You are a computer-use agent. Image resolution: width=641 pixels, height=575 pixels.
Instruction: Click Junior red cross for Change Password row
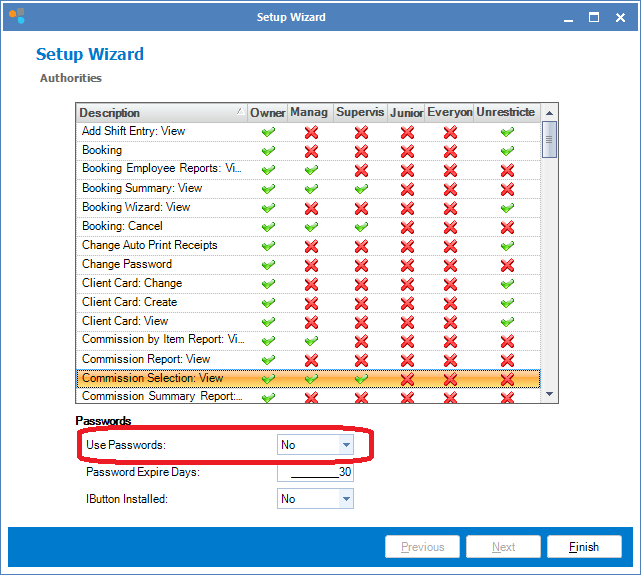point(406,265)
